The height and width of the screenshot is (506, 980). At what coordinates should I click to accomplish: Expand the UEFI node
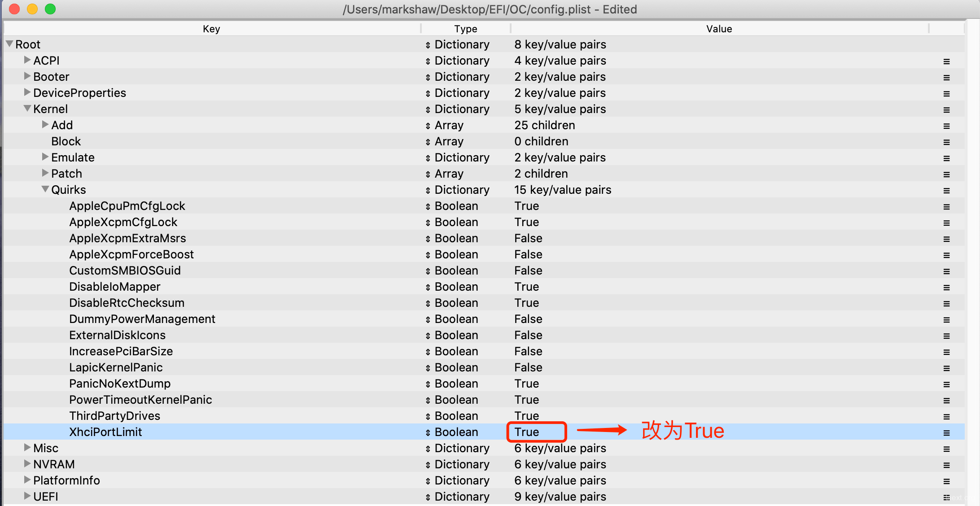click(27, 496)
